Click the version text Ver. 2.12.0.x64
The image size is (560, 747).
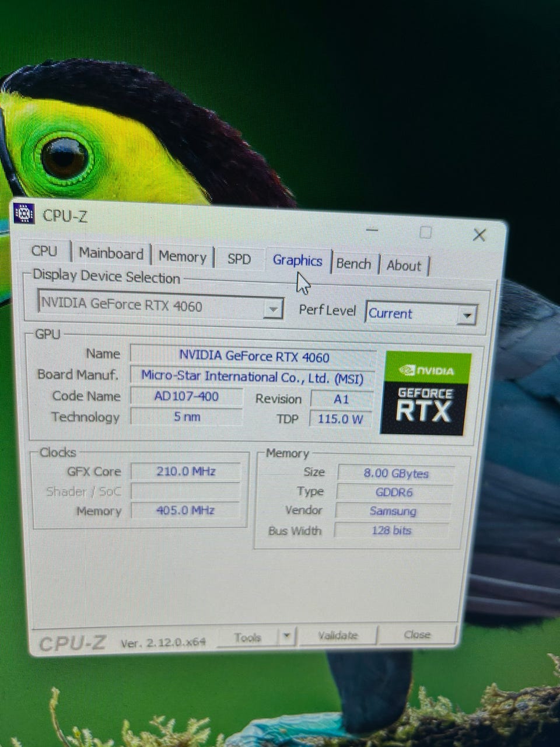tap(163, 643)
